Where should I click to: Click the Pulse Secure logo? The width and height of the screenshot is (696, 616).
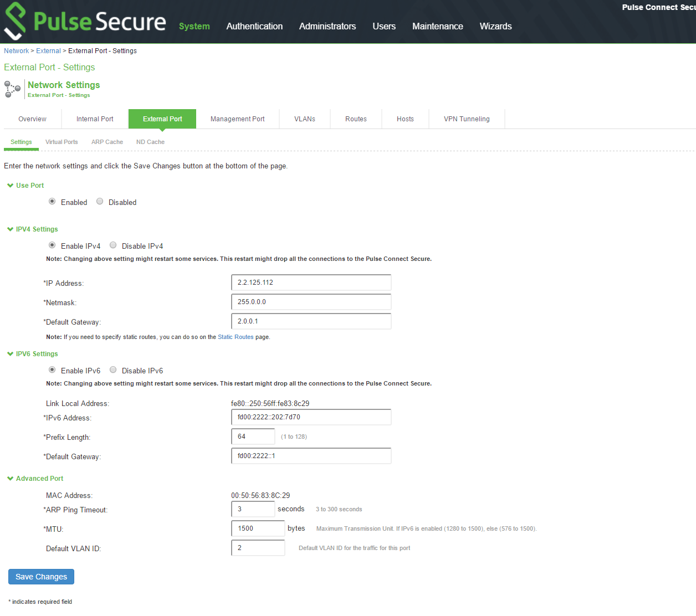(85, 22)
